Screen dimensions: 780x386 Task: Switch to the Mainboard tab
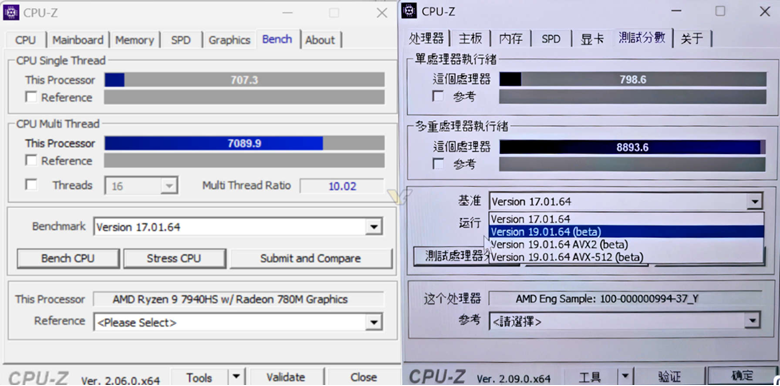(x=78, y=40)
